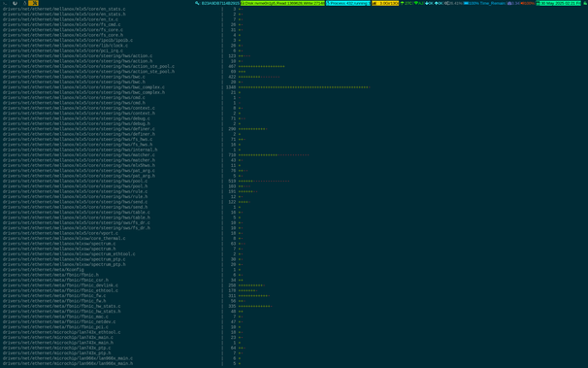Click the mlxsw/core_thermal.c file path
Image resolution: width=588 pixels, height=368 pixels.
click(x=64, y=238)
